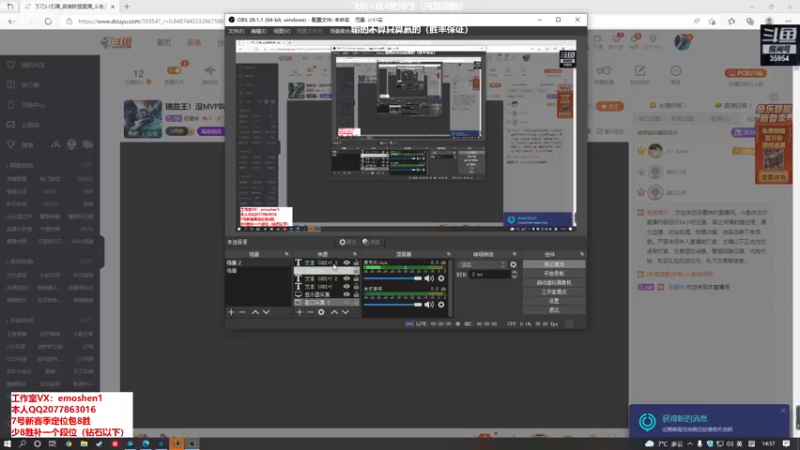Adjust the desktop audio volume slider
800x450 pixels.
click(x=393, y=305)
